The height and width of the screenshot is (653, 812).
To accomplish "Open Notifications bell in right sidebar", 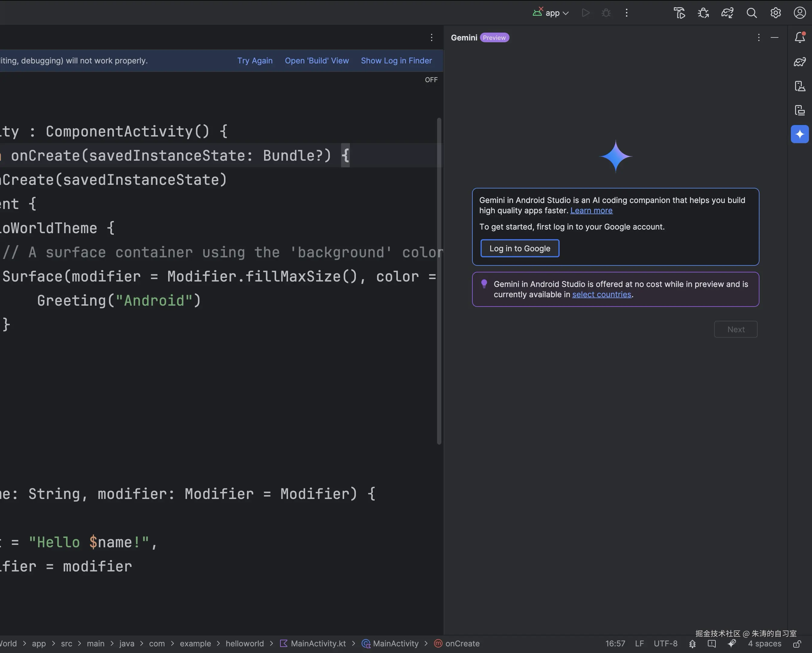I will pyautogui.click(x=800, y=37).
